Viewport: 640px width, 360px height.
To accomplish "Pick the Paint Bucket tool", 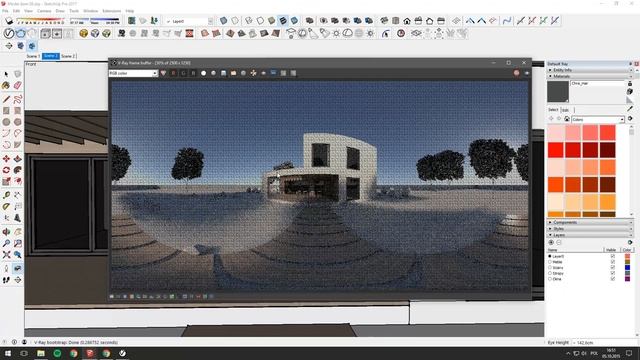I will click(x=6, y=85).
